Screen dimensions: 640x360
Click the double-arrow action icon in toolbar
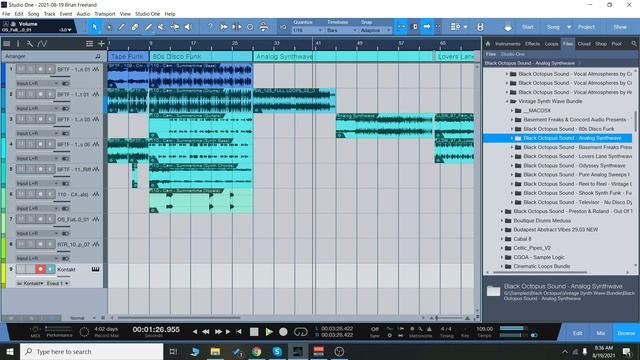(x=224, y=27)
